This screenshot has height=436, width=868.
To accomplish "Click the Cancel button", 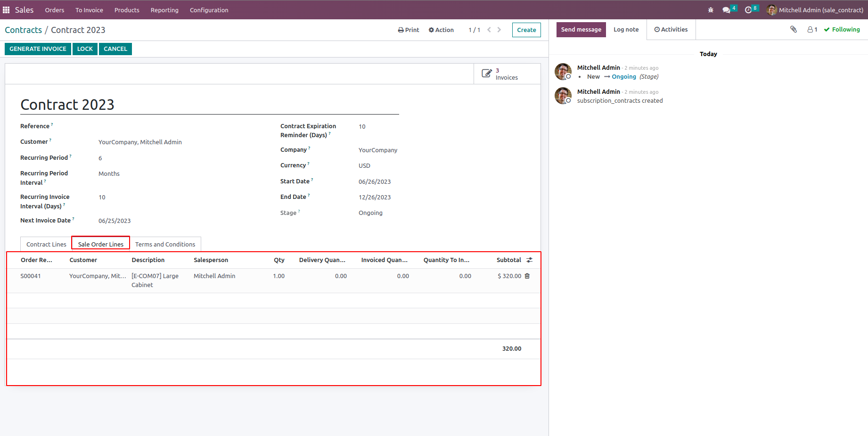I will pos(115,49).
